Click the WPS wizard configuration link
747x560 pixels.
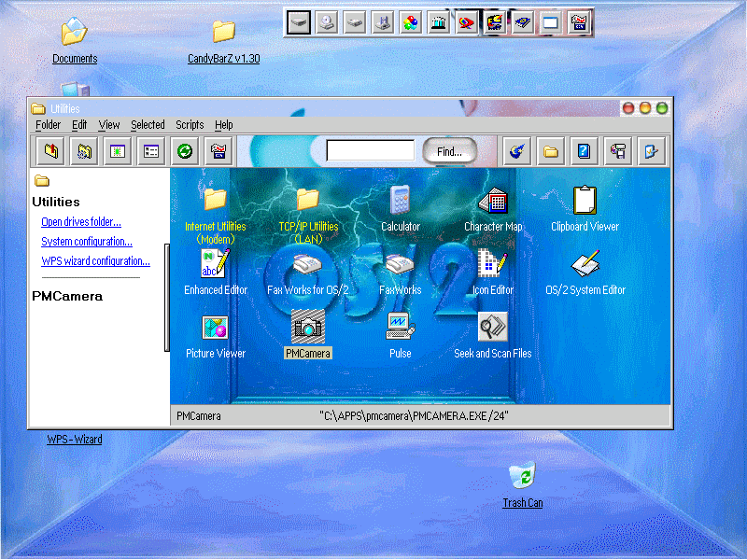(94, 261)
